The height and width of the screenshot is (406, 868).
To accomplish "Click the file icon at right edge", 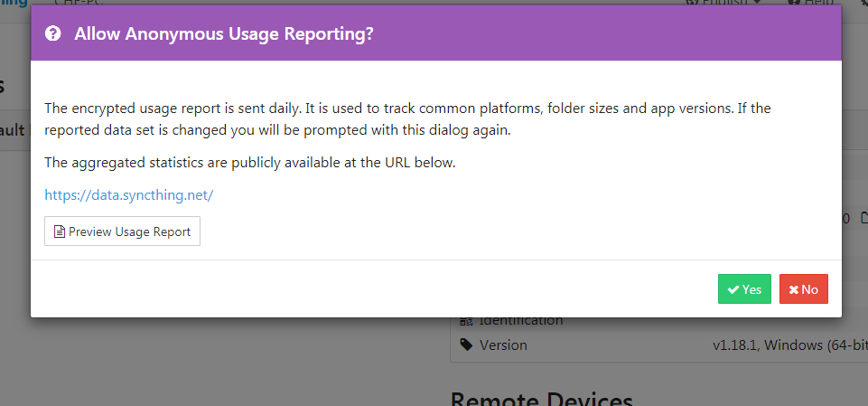I will (863, 218).
